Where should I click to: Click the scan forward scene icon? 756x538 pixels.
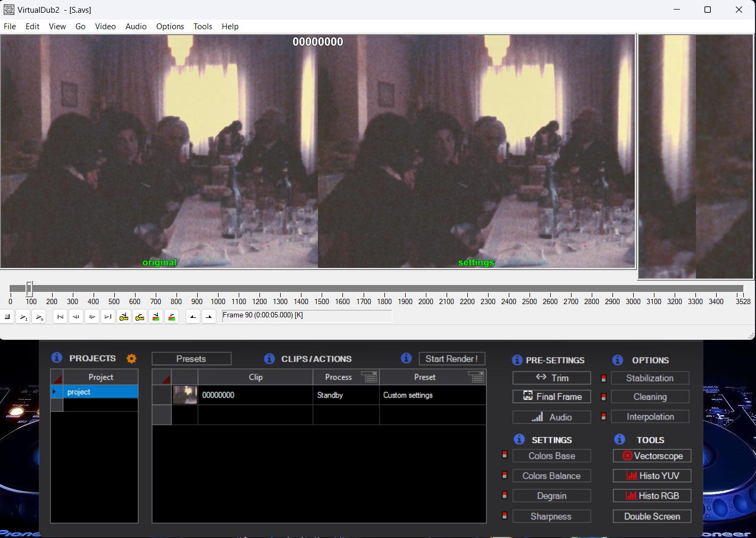[172, 317]
